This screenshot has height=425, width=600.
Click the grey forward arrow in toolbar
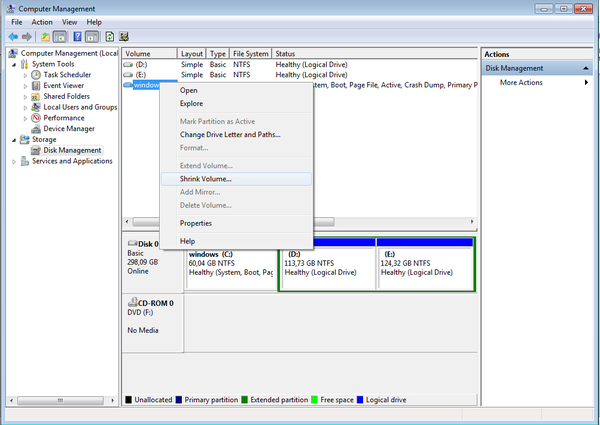coord(27,37)
